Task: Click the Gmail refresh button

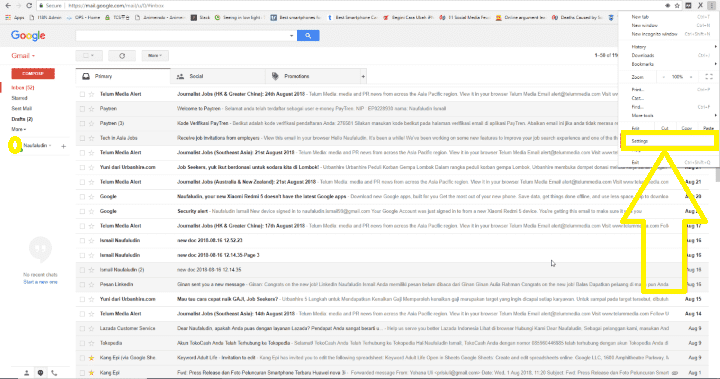Action: coord(122,56)
